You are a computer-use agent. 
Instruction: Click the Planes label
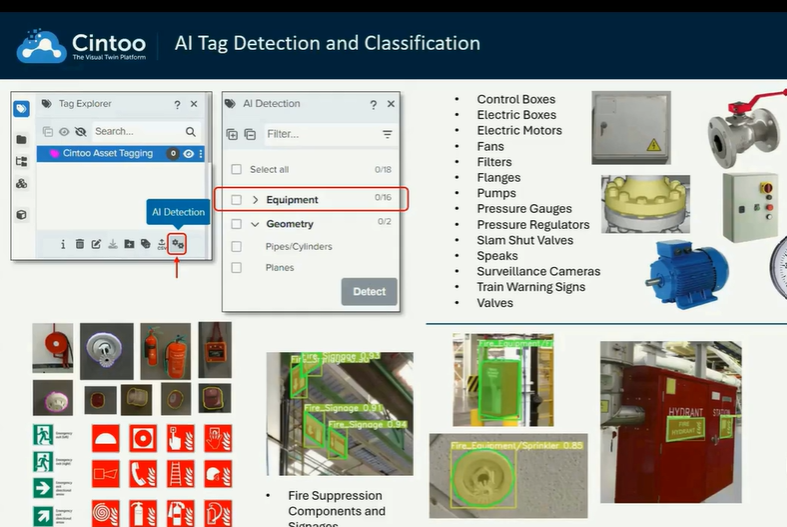point(280,268)
